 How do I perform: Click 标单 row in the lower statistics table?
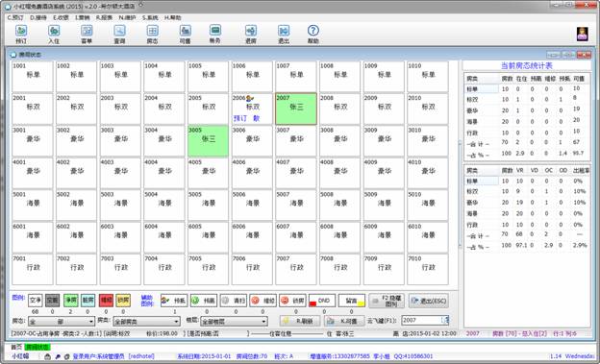click(x=527, y=181)
